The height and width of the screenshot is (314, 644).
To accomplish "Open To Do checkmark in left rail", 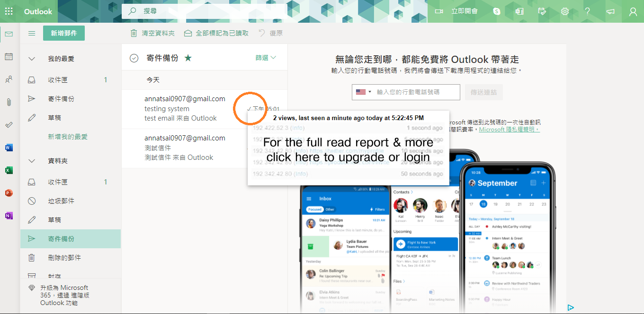I will [x=9, y=124].
